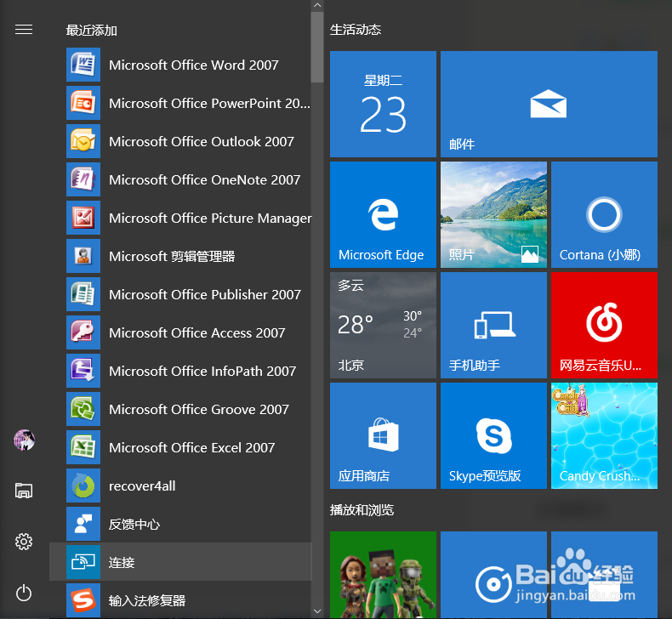Open the Candy Crush tile
Viewport: 672px width, 619px height.
(604, 435)
